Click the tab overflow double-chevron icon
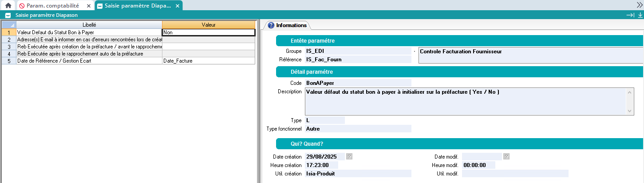The height and width of the screenshot is (183, 644). pyautogui.click(x=640, y=4)
